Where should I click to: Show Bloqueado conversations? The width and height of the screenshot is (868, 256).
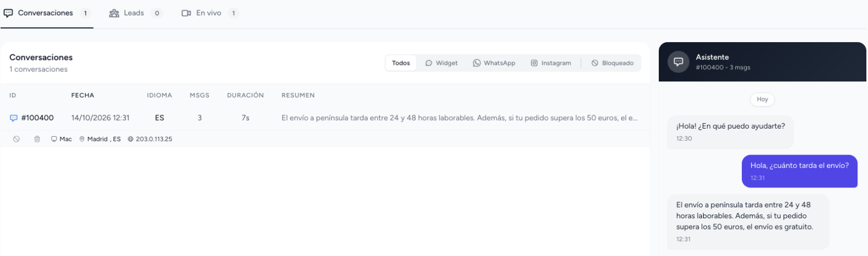coord(612,63)
